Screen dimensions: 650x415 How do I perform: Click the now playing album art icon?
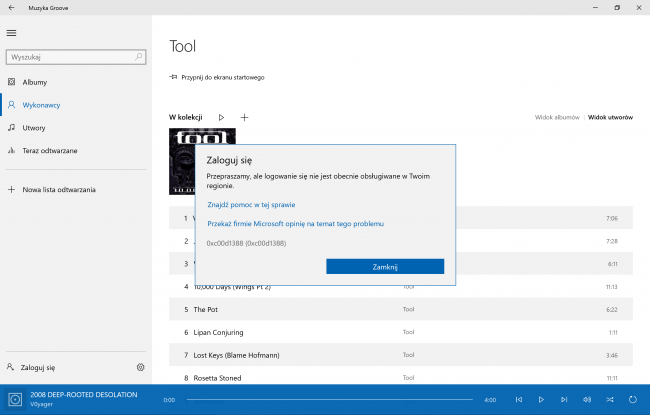[x=15, y=400]
